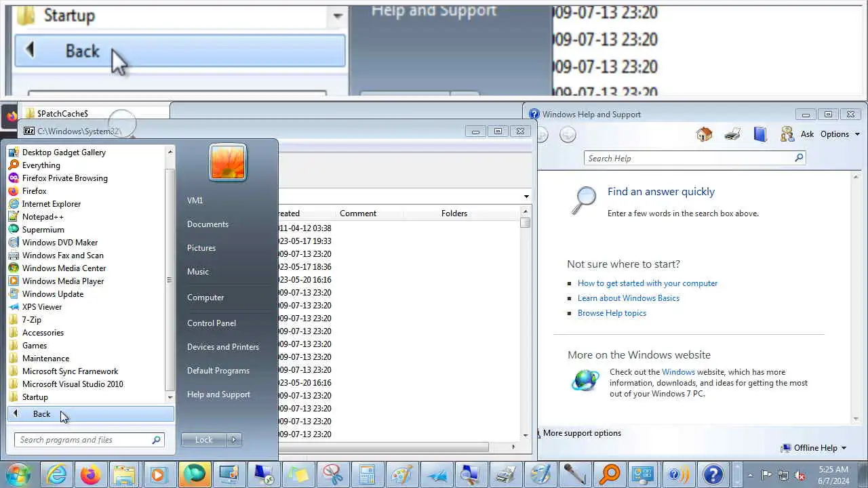
Task: Expand the Accessories folder
Action: click(43, 333)
